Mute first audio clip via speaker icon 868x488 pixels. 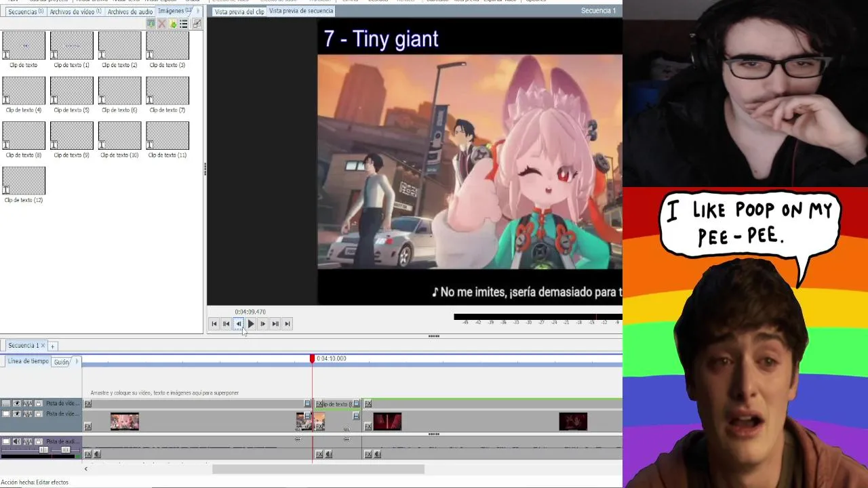(x=97, y=454)
